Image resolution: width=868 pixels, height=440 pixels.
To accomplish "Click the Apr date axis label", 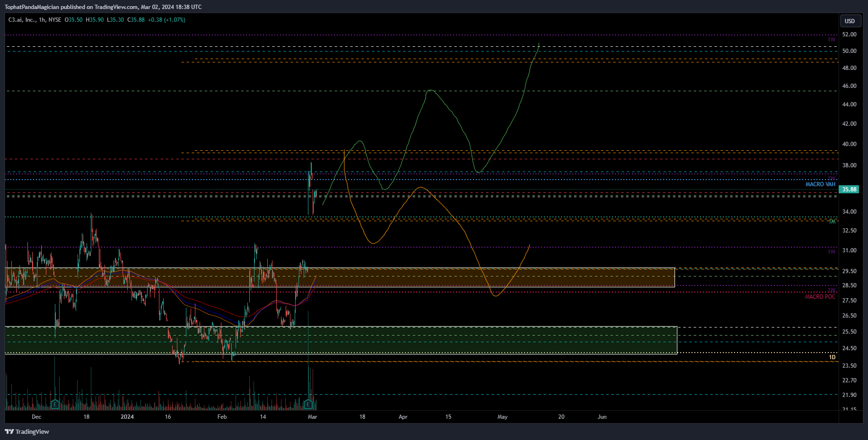I will pyautogui.click(x=403, y=417).
